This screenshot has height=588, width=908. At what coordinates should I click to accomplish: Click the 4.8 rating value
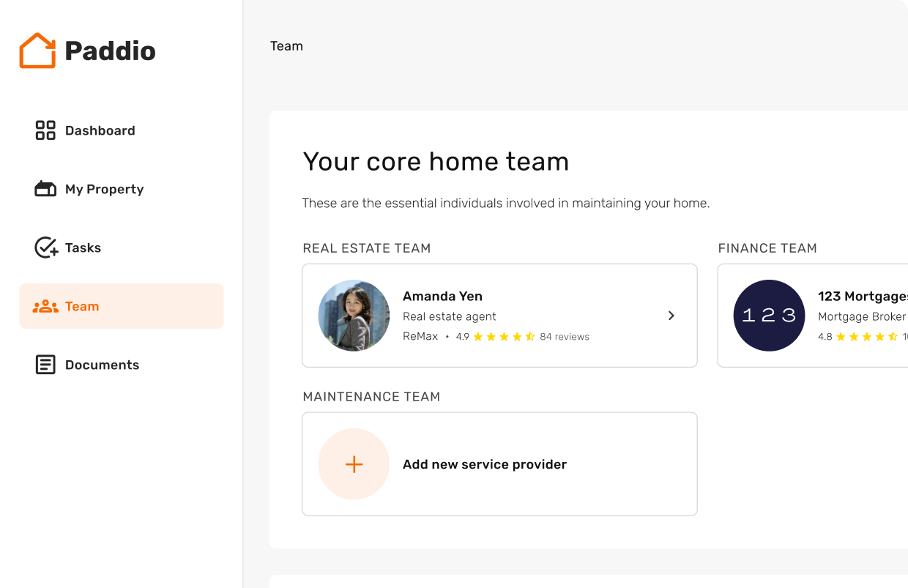(x=825, y=337)
